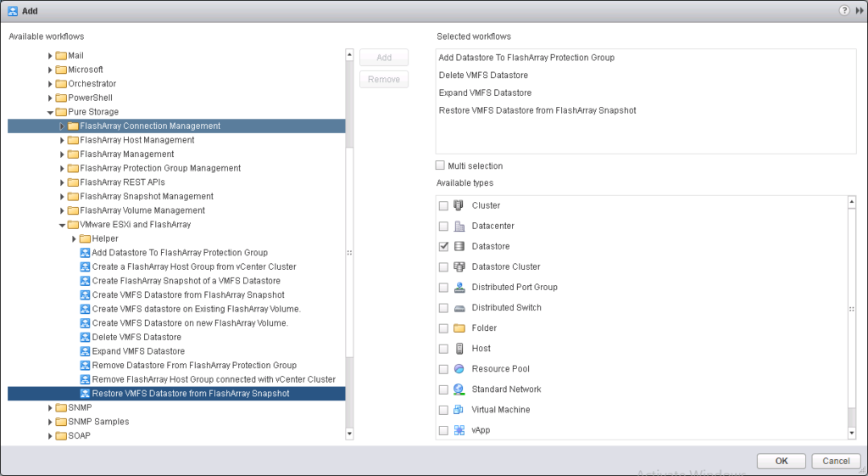
Task: Click the Virtual Machine icon
Action: [x=459, y=410]
